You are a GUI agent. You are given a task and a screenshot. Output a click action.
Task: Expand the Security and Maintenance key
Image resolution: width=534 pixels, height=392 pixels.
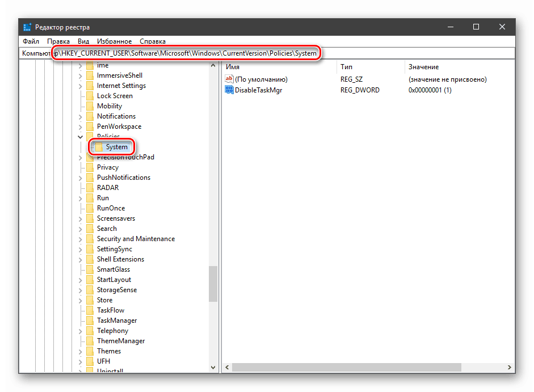tap(81, 239)
